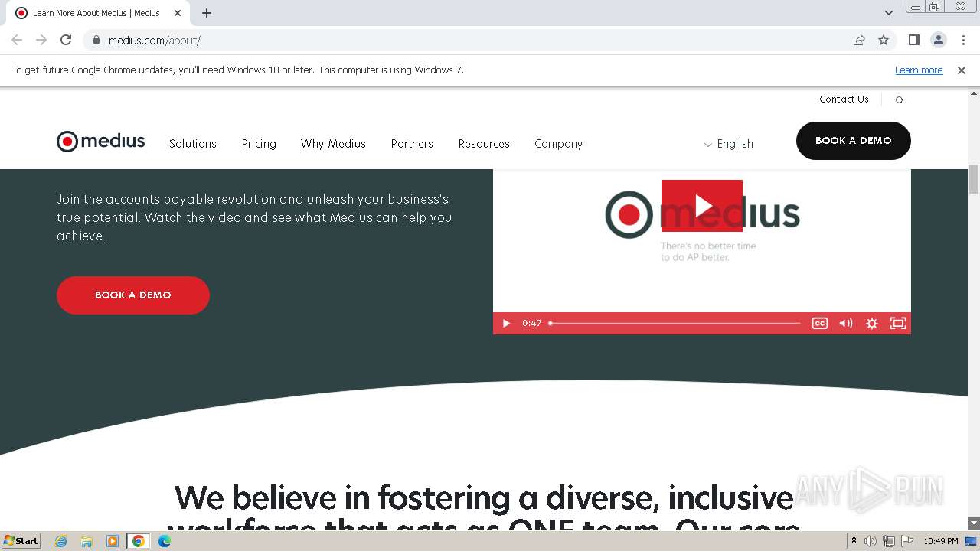Expand the English language dropdown
Screen dimensions: 980x551
click(729, 144)
